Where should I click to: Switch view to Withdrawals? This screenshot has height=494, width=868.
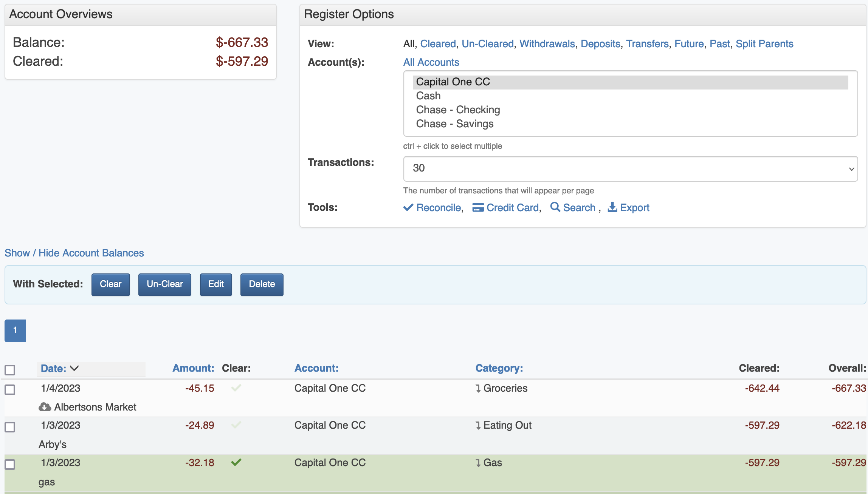547,44
